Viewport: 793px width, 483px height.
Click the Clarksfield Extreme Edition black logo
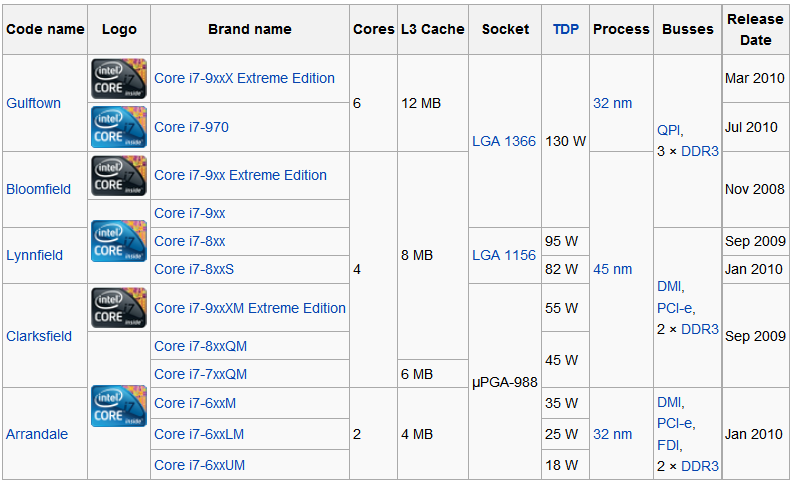point(119,308)
